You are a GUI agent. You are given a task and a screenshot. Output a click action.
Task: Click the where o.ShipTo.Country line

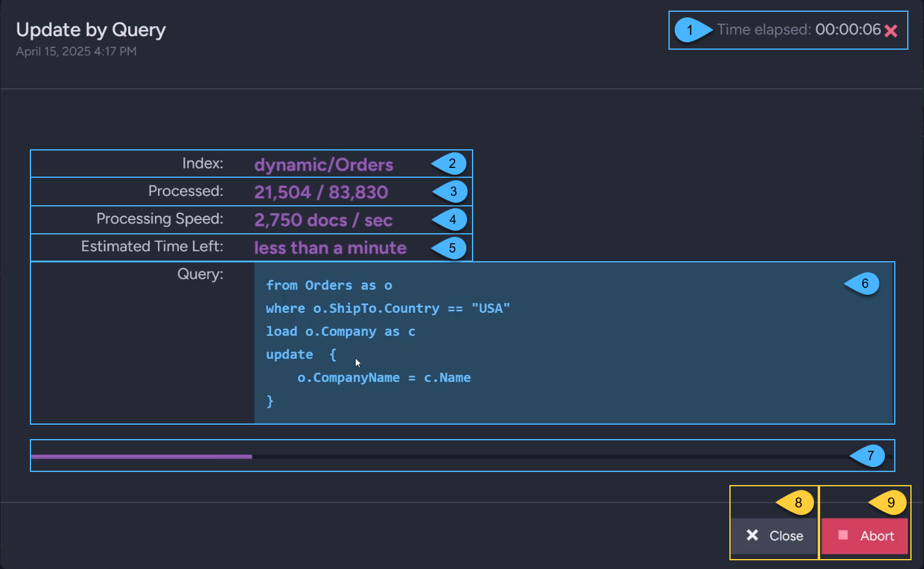388,308
